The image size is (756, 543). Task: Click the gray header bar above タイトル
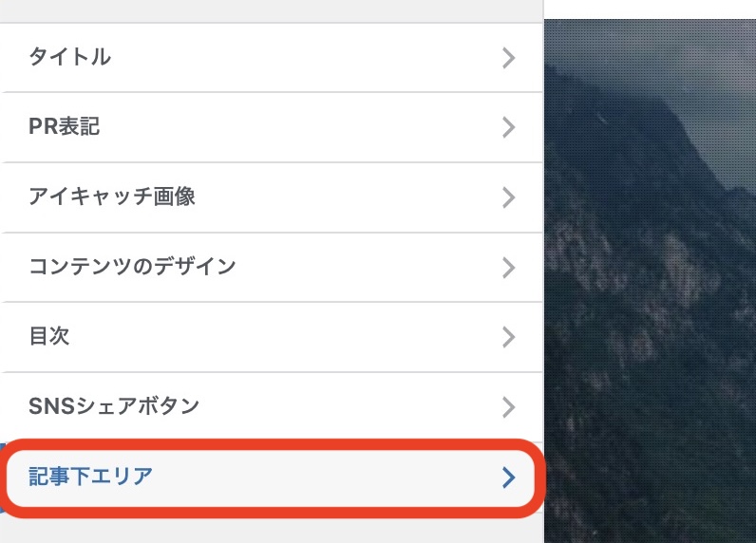(271, 10)
